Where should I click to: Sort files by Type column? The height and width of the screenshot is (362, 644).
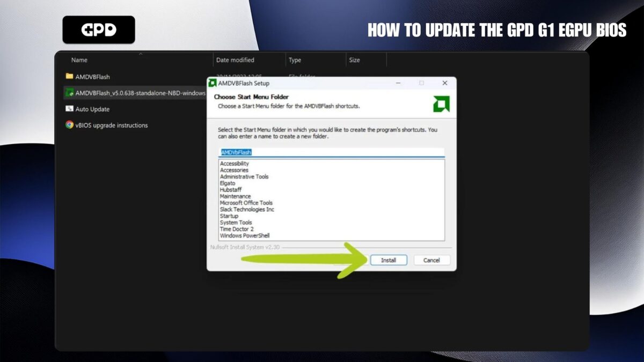tap(295, 60)
